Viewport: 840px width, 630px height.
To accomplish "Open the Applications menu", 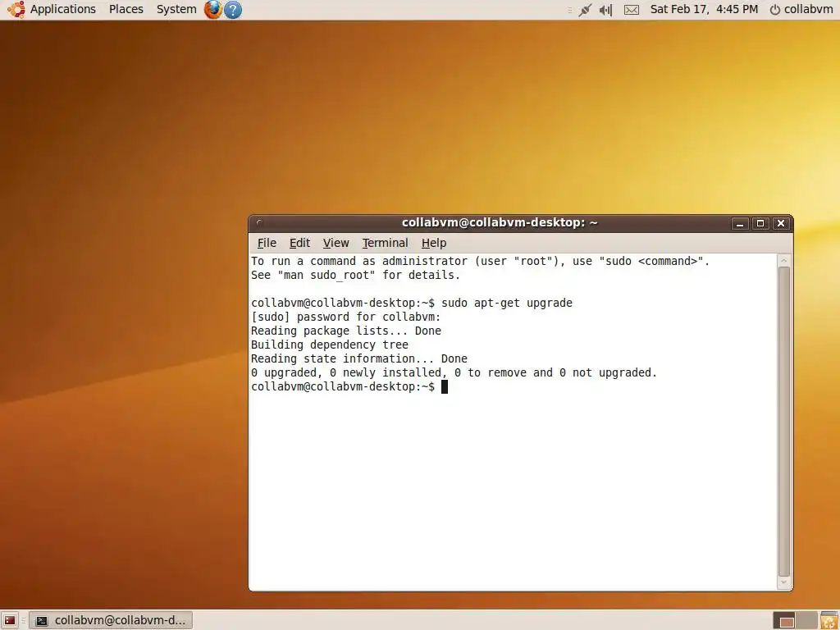I will point(62,9).
